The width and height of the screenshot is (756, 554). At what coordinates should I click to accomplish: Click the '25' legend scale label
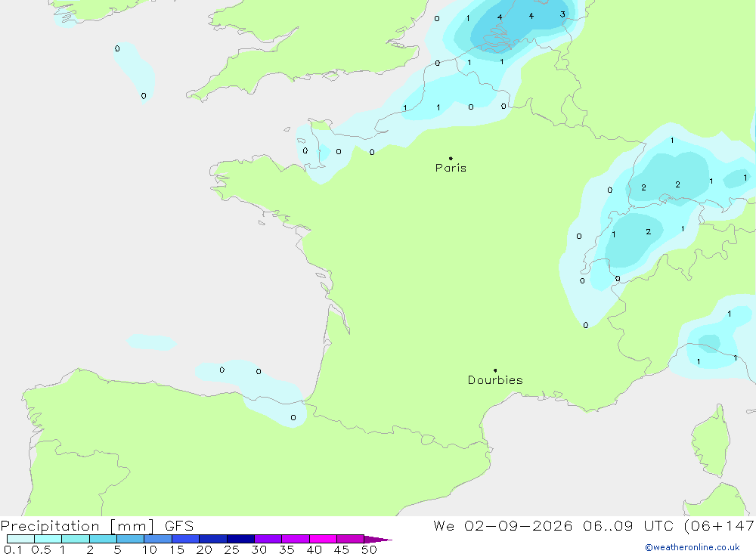point(231,549)
